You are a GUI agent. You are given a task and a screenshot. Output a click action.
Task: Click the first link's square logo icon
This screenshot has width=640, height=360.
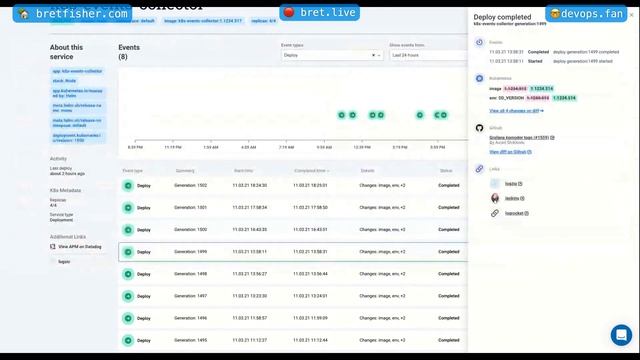[495, 184]
